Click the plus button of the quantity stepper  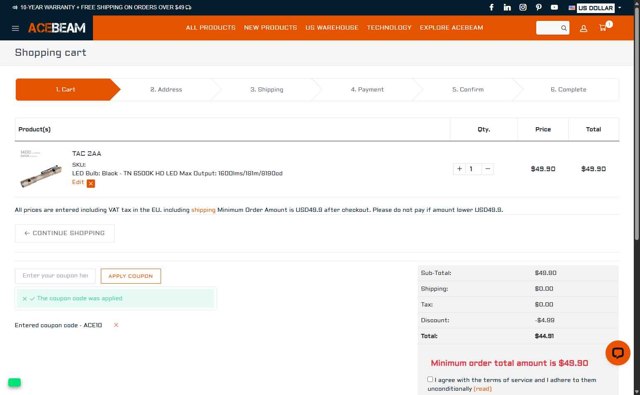click(459, 169)
